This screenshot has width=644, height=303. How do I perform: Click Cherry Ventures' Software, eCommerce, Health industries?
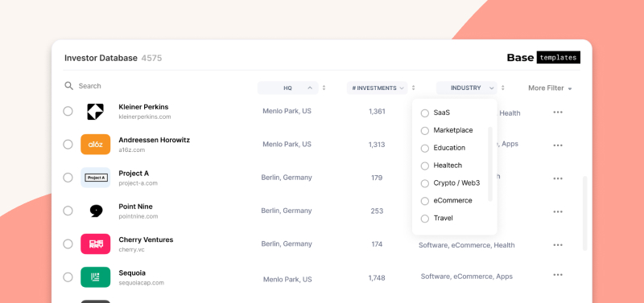467,245
